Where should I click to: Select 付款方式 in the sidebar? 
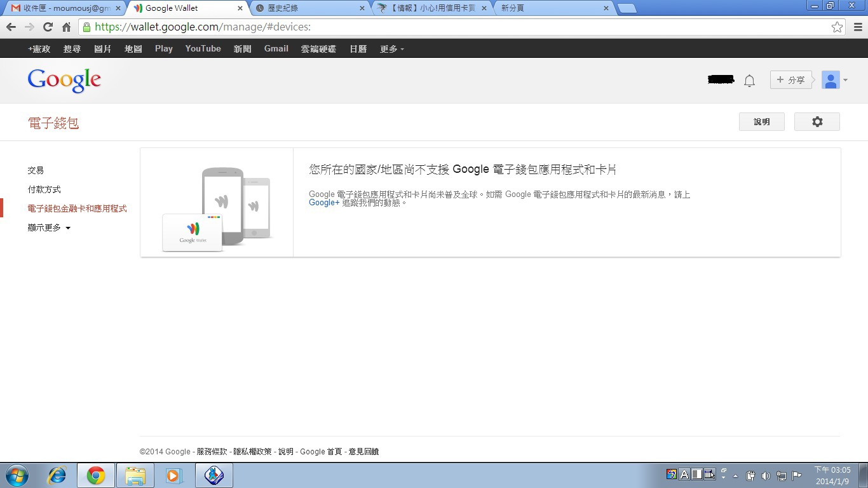44,189
